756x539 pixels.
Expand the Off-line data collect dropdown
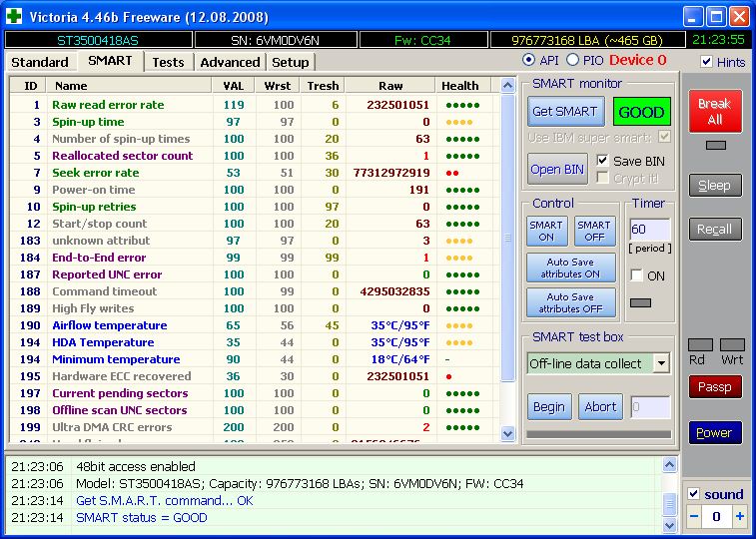pos(660,363)
